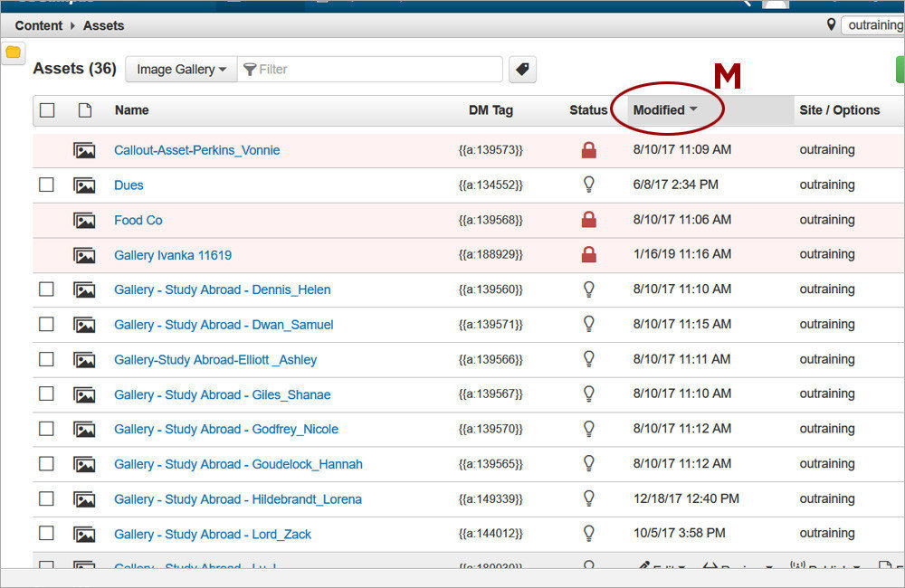Viewport: 905px width, 588px height.
Task: Click the light bulb status for Godfrey_Nicole gallery
Action: coord(589,429)
